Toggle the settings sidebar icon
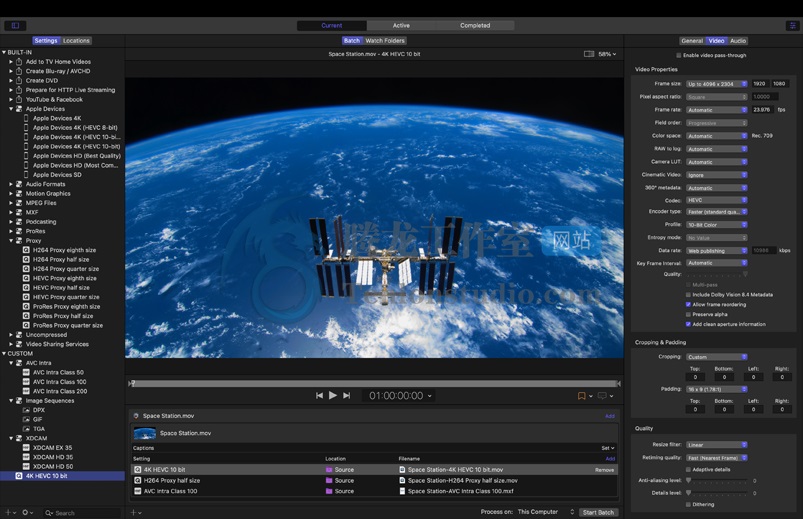Viewport: 803px width, 519px height. pyautogui.click(x=15, y=25)
